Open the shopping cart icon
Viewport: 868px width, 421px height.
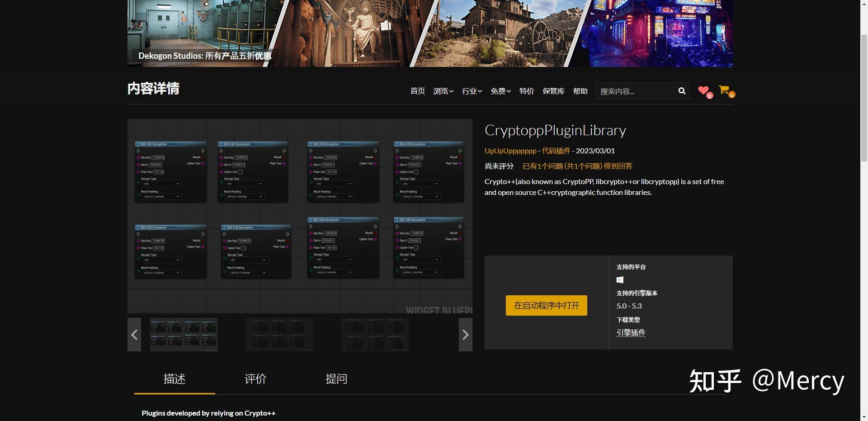(x=724, y=90)
